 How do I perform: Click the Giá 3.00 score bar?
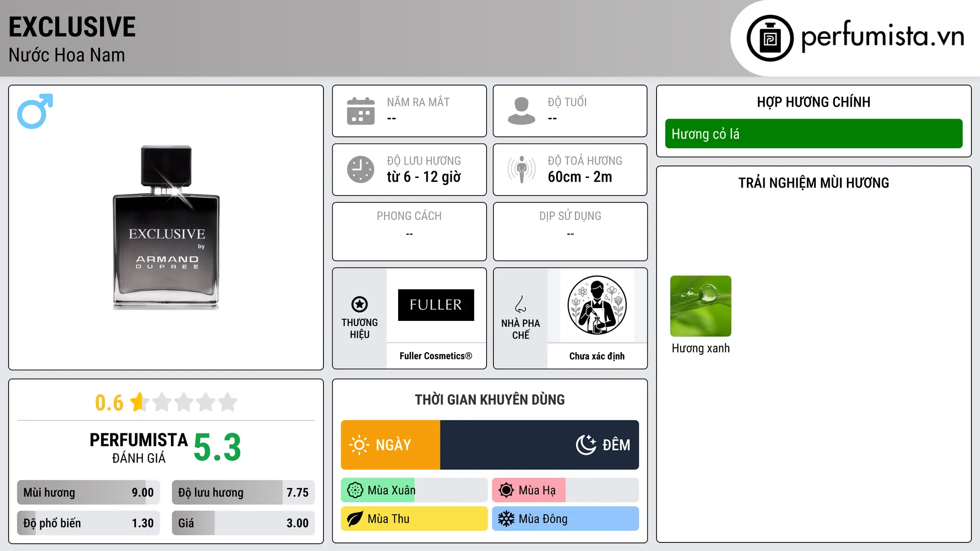pos(243,523)
